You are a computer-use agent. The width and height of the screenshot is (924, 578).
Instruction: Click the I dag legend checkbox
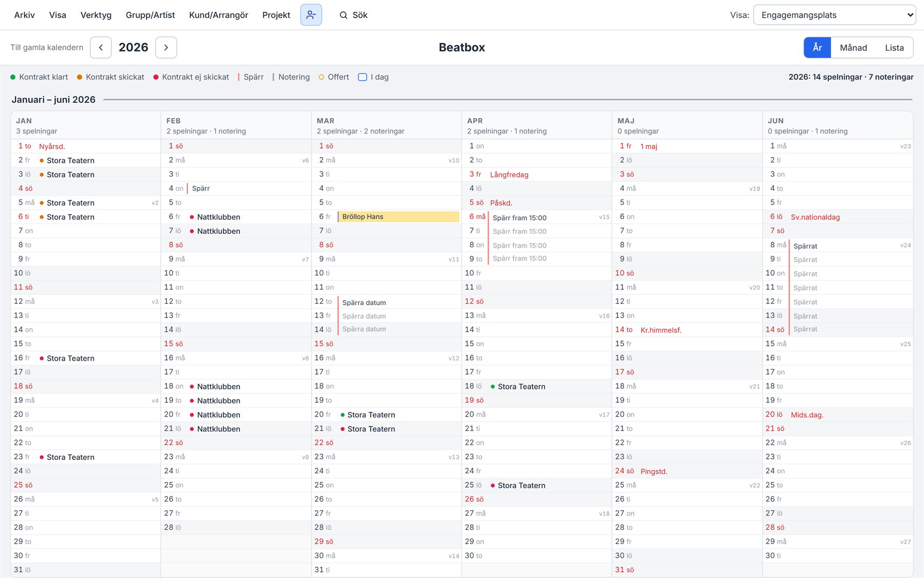point(362,77)
